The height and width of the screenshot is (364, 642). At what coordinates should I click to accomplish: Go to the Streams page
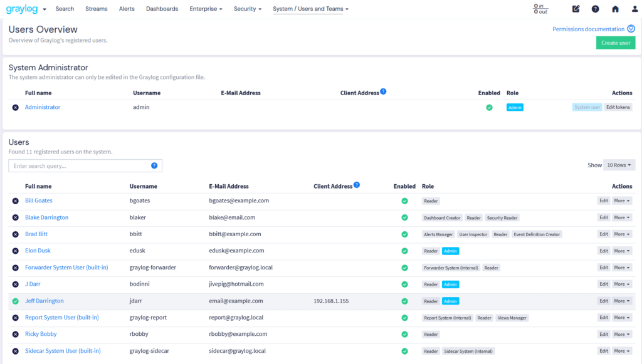[x=97, y=9]
